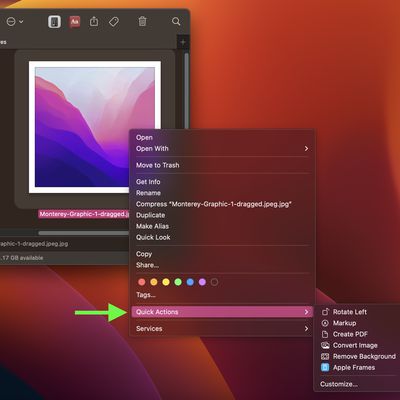Screen dimensions: 400x400
Task: Choose Duplicate from context menu
Action: pyautogui.click(x=222, y=215)
